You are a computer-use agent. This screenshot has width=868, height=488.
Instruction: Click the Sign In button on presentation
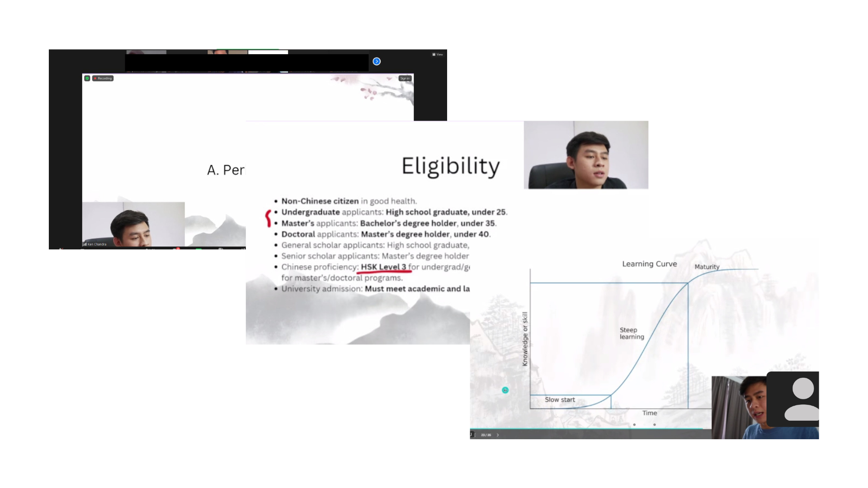point(404,78)
